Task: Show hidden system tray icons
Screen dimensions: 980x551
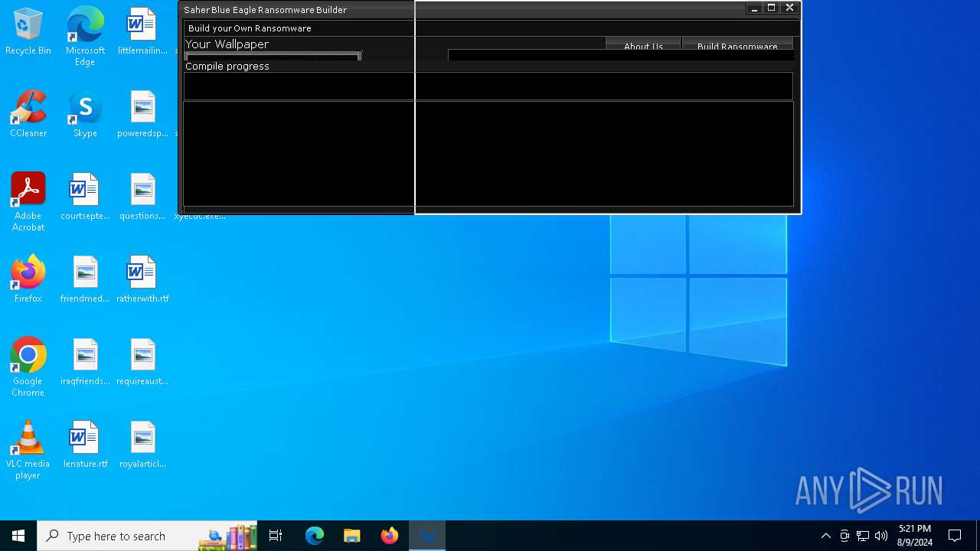Action: point(825,536)
